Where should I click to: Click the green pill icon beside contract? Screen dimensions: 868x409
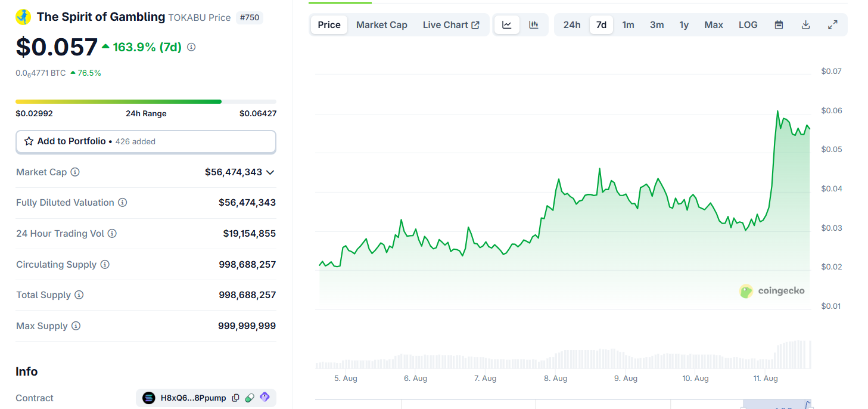coord(250,398)
